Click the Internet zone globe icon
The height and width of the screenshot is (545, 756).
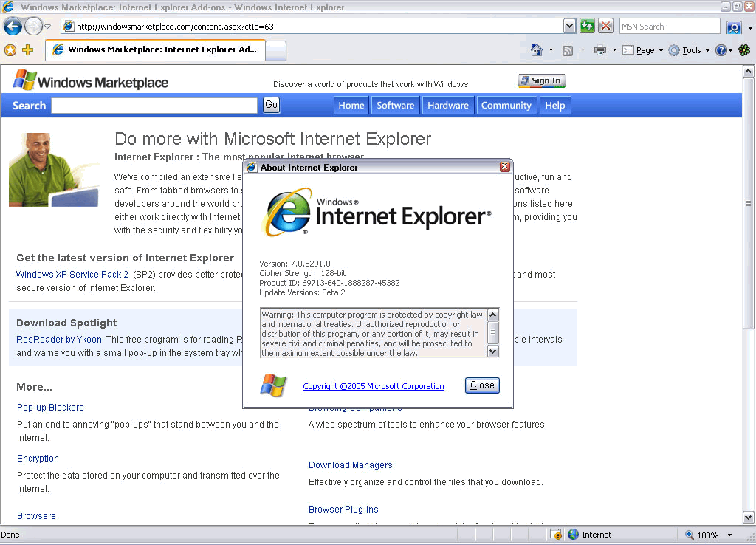573,535
